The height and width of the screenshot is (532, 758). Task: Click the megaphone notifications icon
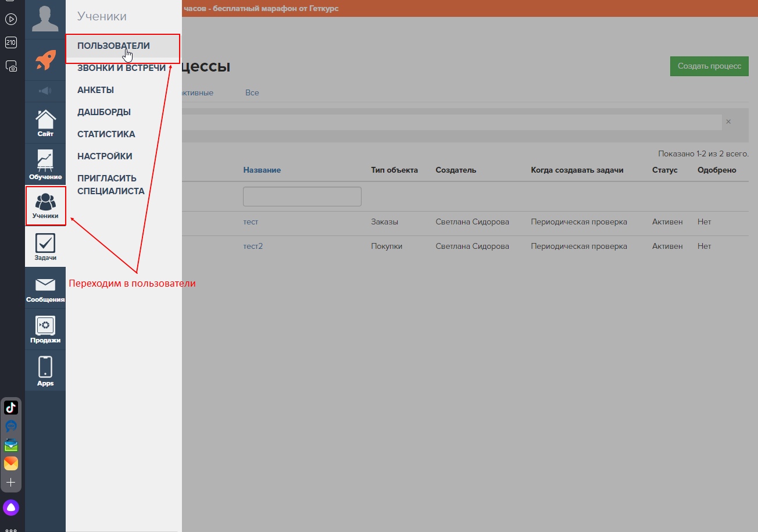click(x=45, y=91)
